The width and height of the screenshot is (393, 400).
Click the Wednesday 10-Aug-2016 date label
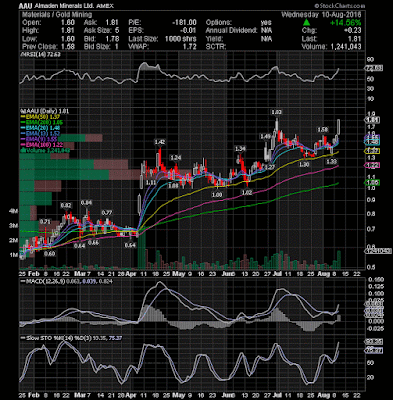click(x=321, y=15)
